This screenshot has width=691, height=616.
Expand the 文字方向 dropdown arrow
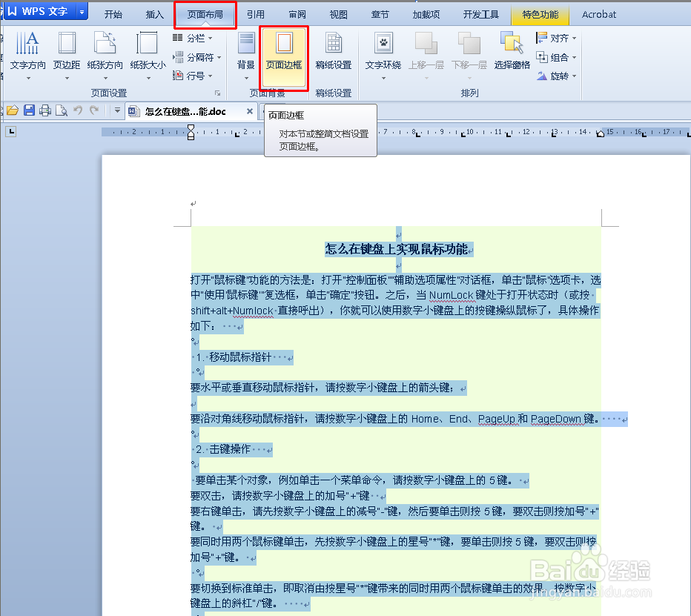click(28, 79)
